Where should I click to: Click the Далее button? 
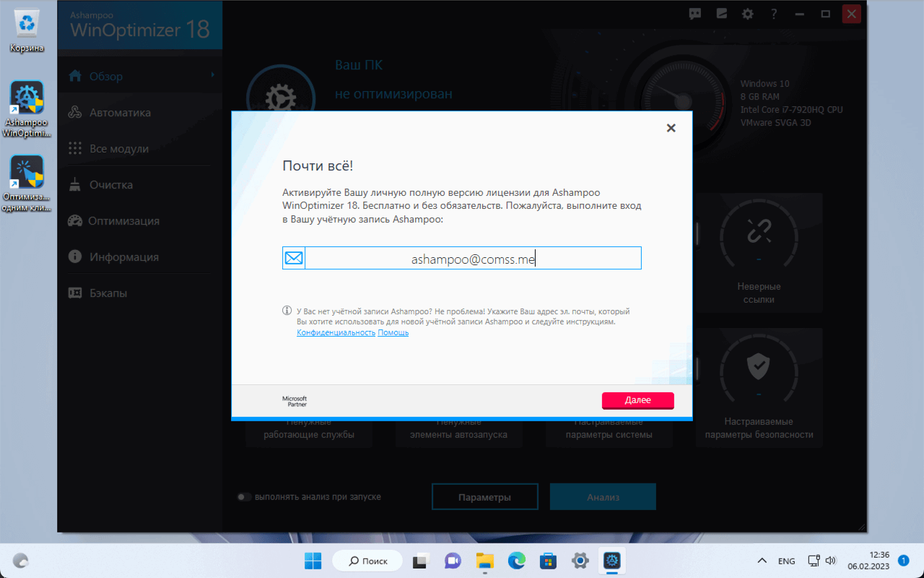pos(637,400)
